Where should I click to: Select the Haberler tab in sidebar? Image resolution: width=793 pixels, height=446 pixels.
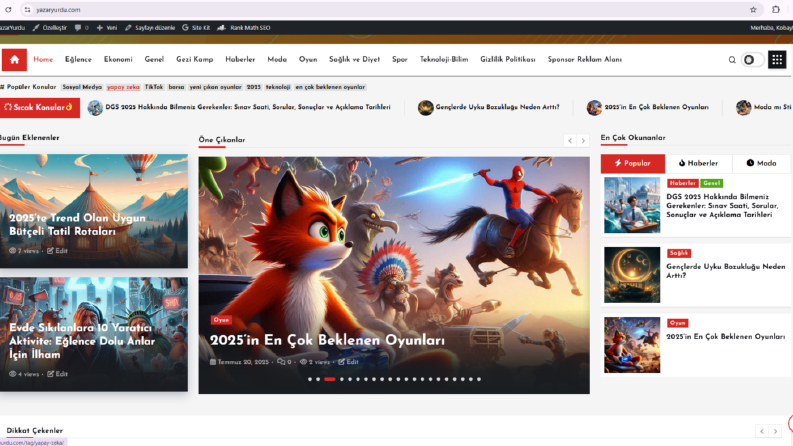[x=698, y=163]
